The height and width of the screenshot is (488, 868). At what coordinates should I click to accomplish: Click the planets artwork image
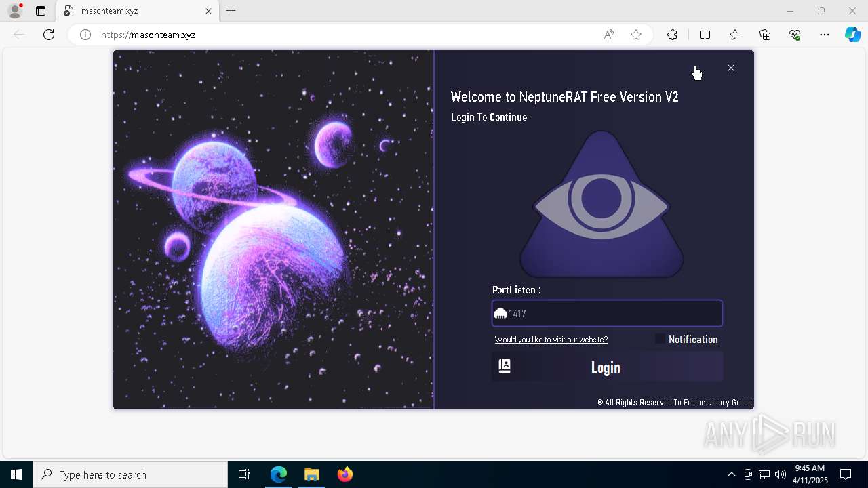pyautogui.click(x=273, y=230)
